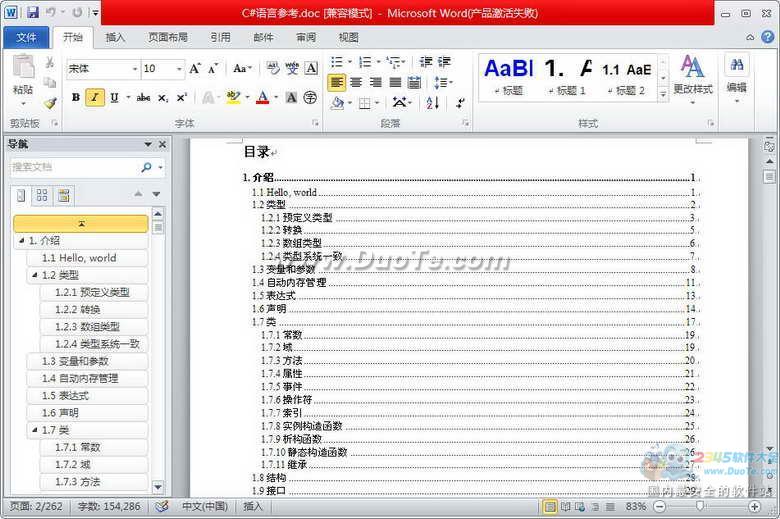The height and width of the screenshot is (519, 780).
Task: Click Show/Hide paragraph marks icon
Action: 460,103
